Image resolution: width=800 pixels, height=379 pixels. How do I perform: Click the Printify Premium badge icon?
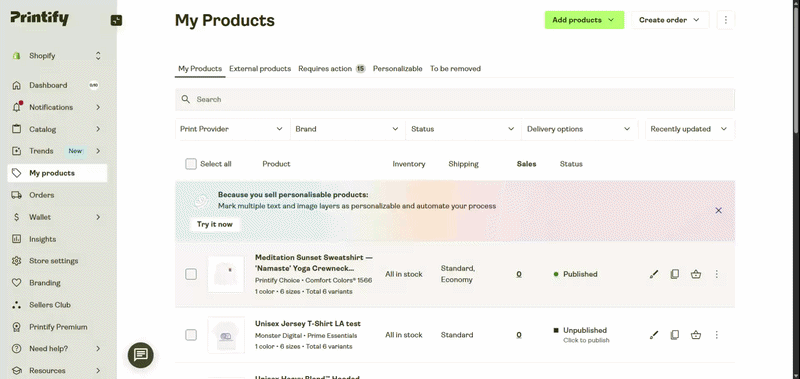click(16, 326)
